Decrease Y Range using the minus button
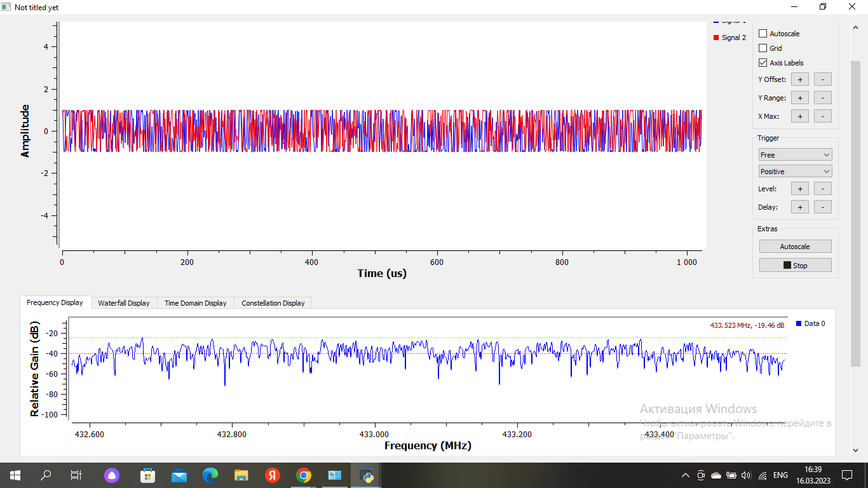This screenshot has width=868, height=488. pos(822,98)
